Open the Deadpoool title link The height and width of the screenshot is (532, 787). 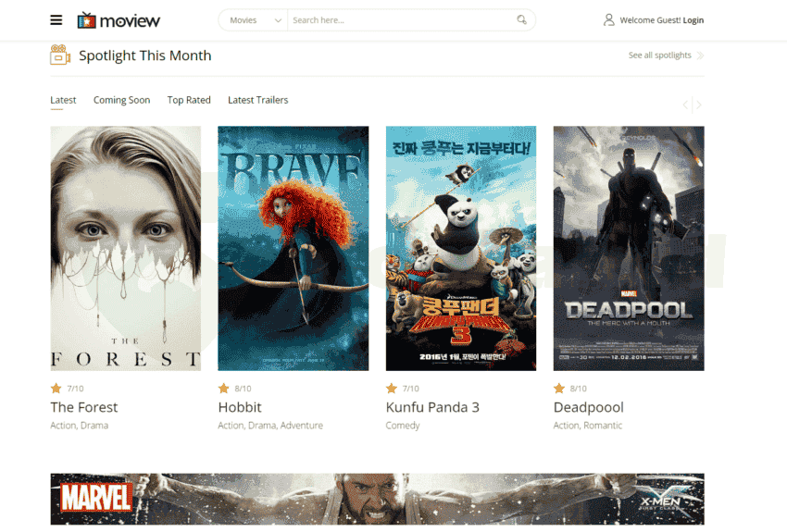coord(588,407)
